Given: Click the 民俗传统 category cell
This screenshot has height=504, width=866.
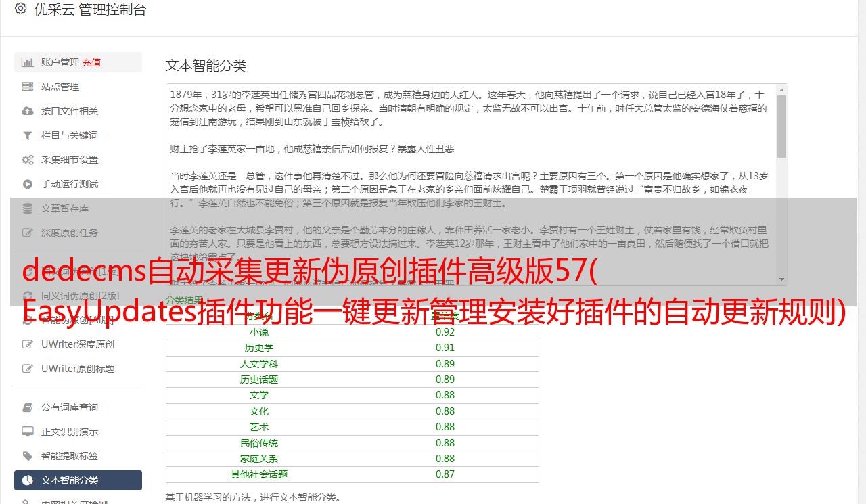Looking at the screenshot, I should (x=259, y=443).
